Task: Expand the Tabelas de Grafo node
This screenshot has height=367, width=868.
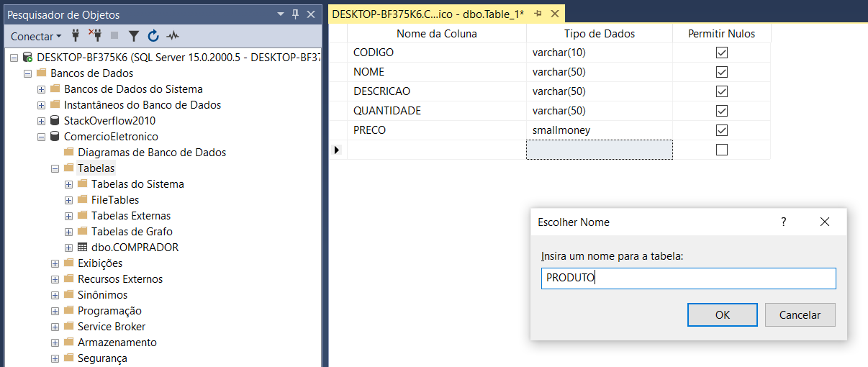Action: tap(68, 231)
